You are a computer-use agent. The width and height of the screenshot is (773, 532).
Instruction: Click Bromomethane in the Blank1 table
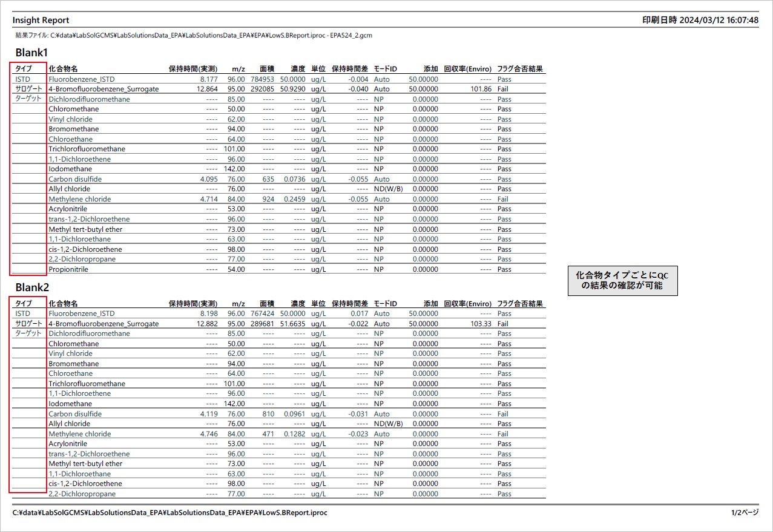coord(73,129)
